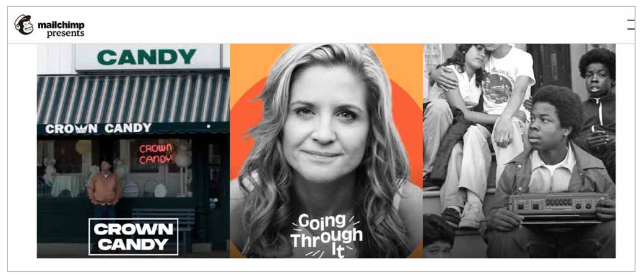Click the Mailchimp Freddie monkey logo
Viewport: 644px width, 280px height.
(24, 25)
